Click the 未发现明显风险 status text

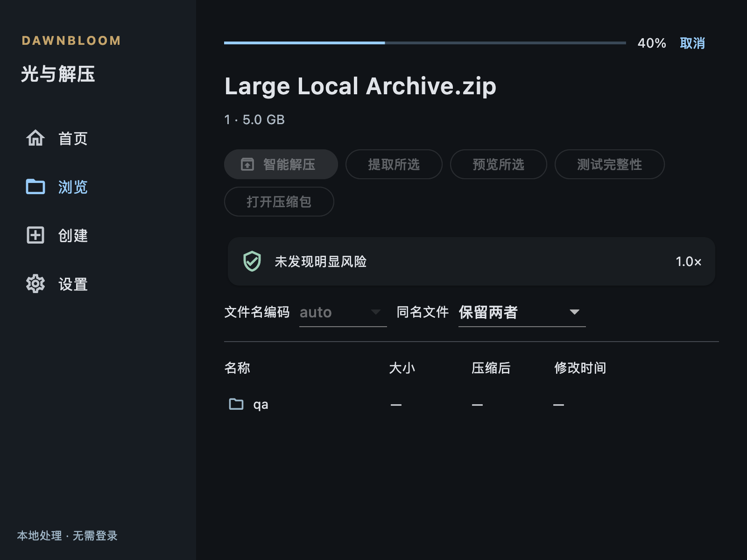coord(321,261)
